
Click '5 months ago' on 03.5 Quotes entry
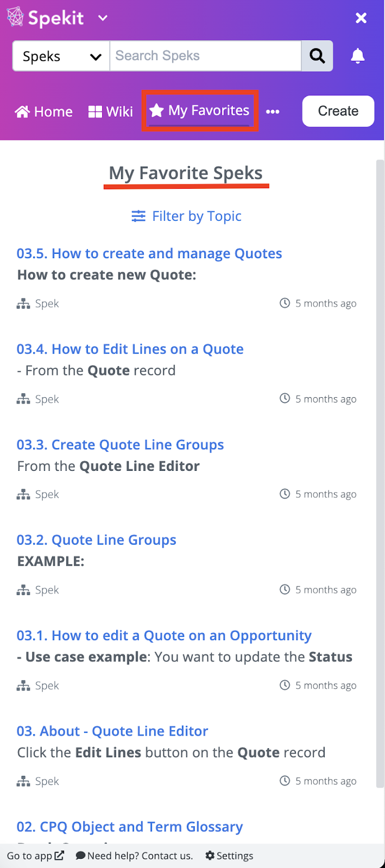click(x=326, y=303)
